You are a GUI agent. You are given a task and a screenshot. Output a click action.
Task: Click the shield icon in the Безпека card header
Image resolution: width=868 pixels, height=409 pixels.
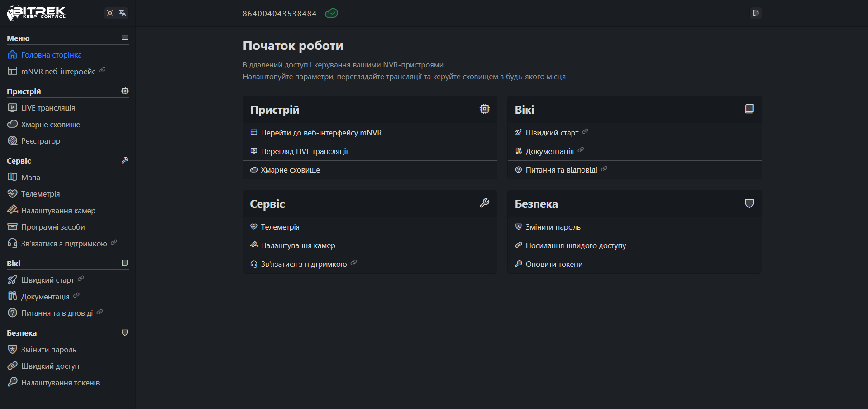pos(749,203)
